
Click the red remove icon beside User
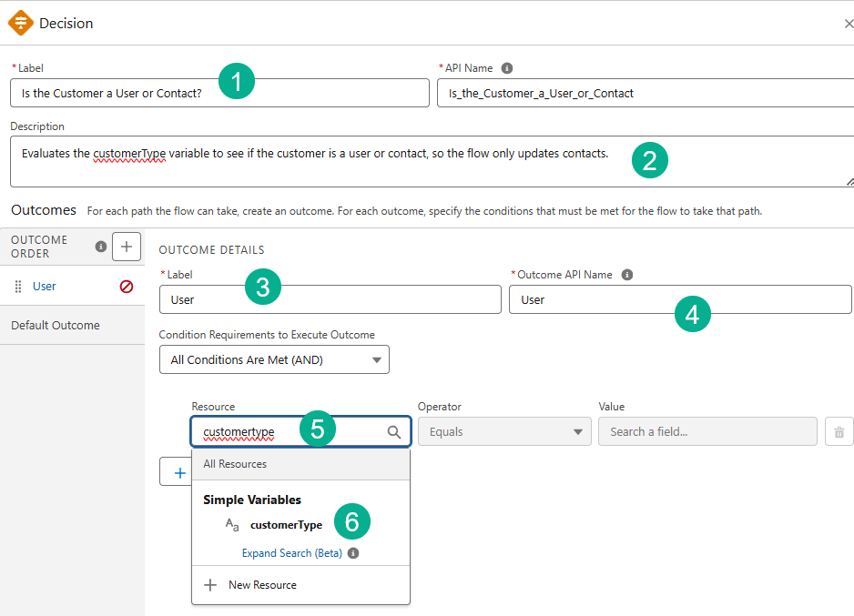click(x=127, y=286)
